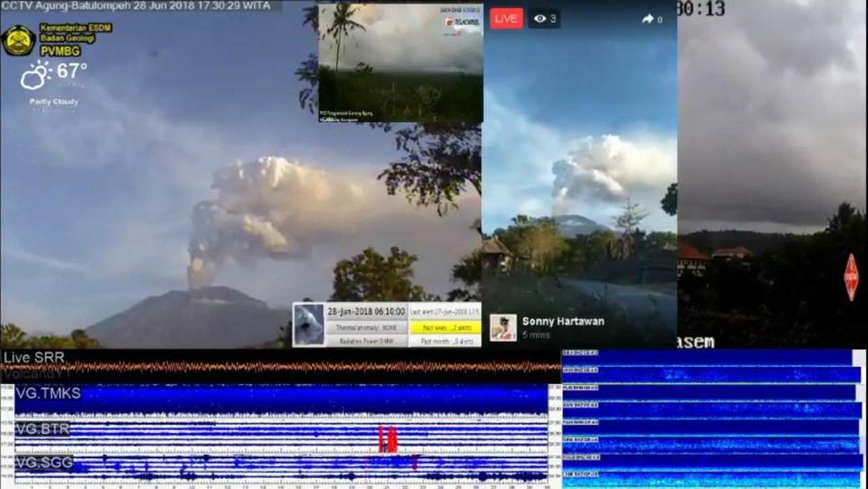Click the share arrow icon
This screenshot has width=868, height=489.
[648, 19]
